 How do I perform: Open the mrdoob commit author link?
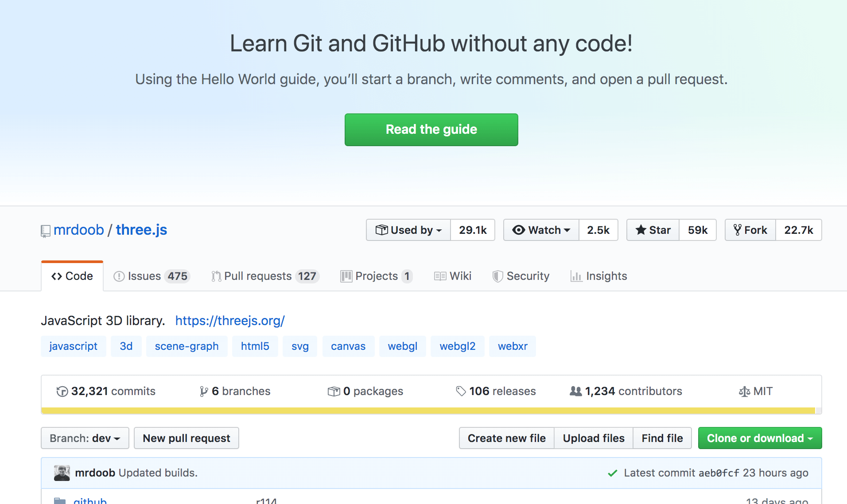(x=95, y=473)
